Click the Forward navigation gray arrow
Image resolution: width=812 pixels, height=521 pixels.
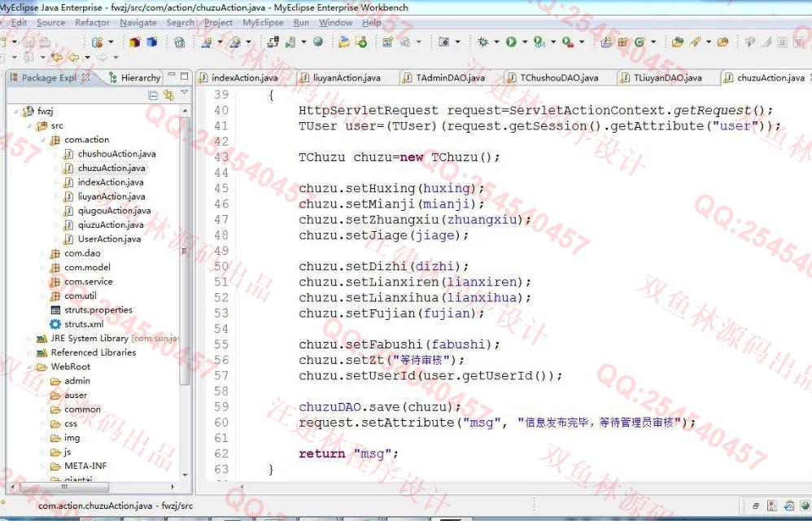tap(102, 58)
